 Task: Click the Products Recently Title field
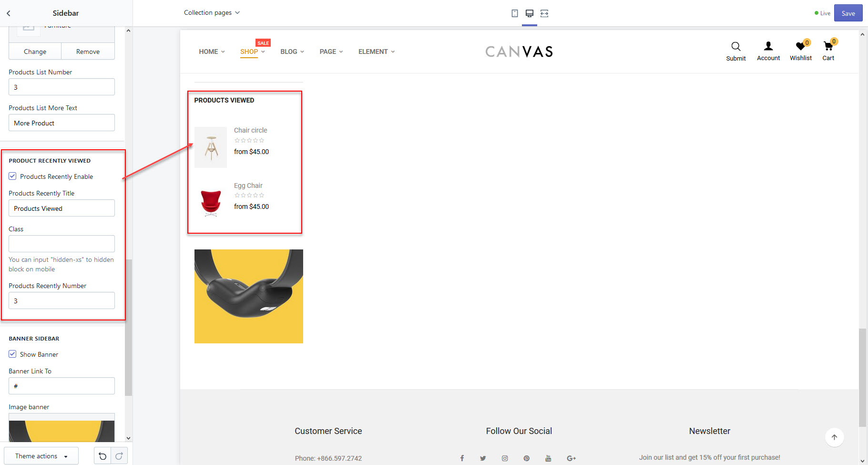pyautogui.click(x=61, y=208)
